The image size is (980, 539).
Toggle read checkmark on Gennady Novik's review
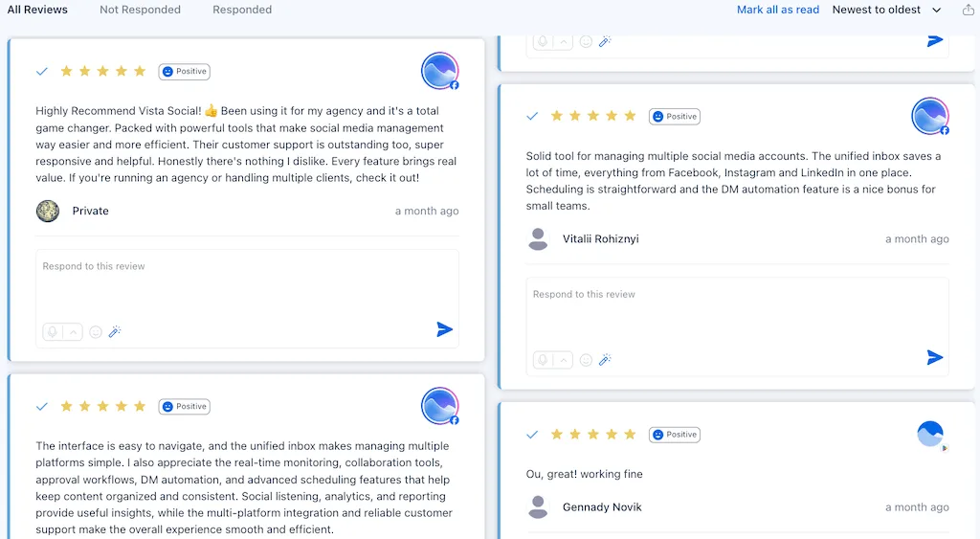(532, 435)
